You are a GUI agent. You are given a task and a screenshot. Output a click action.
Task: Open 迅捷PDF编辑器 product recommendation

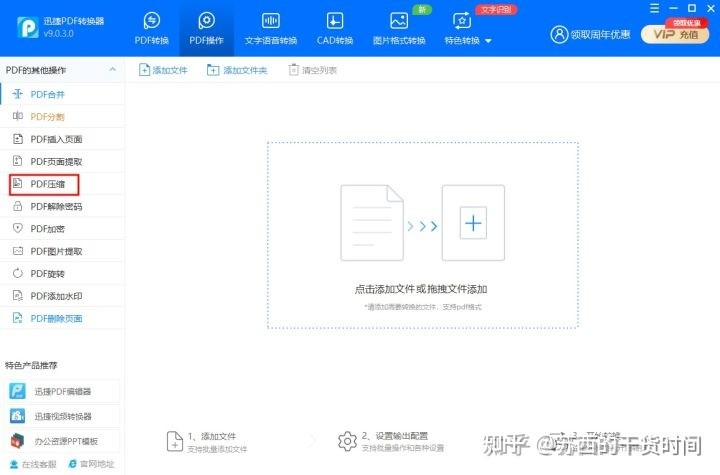click(x=62, y=391)
